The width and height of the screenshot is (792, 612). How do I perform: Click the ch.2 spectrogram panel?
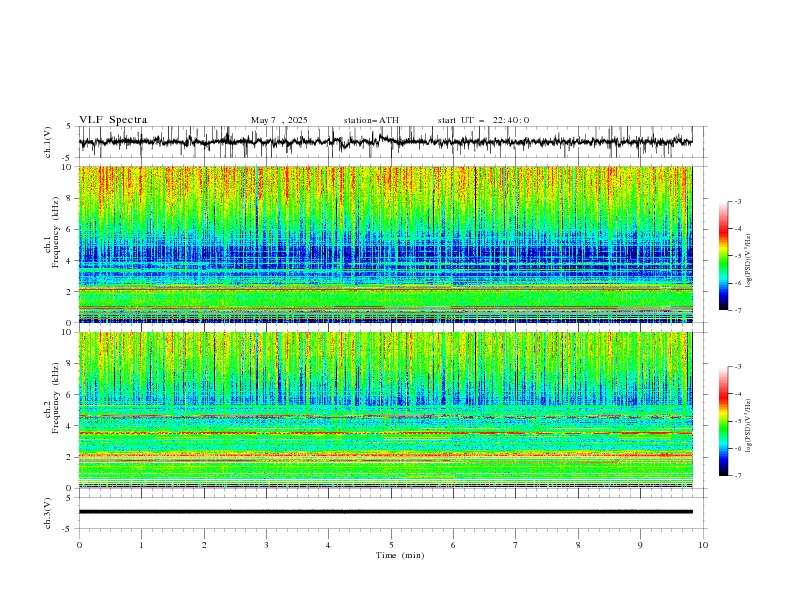click(x=386, y=410)
